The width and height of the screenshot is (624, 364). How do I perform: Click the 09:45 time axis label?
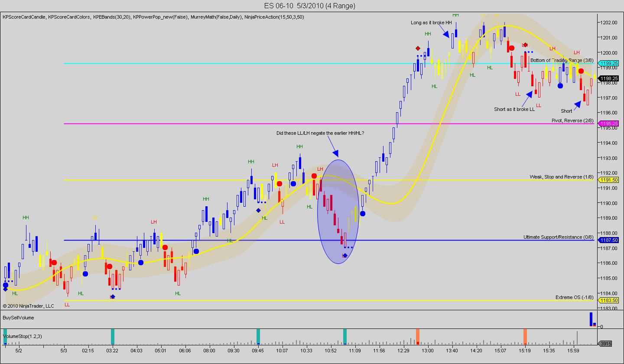258,350
